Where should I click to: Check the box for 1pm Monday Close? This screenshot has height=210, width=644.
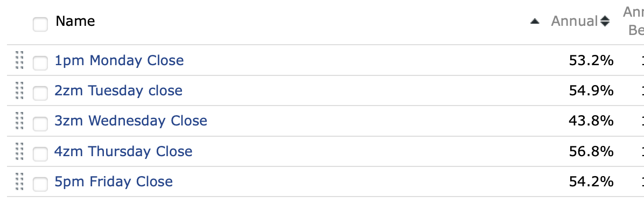(x=40, y=64)
